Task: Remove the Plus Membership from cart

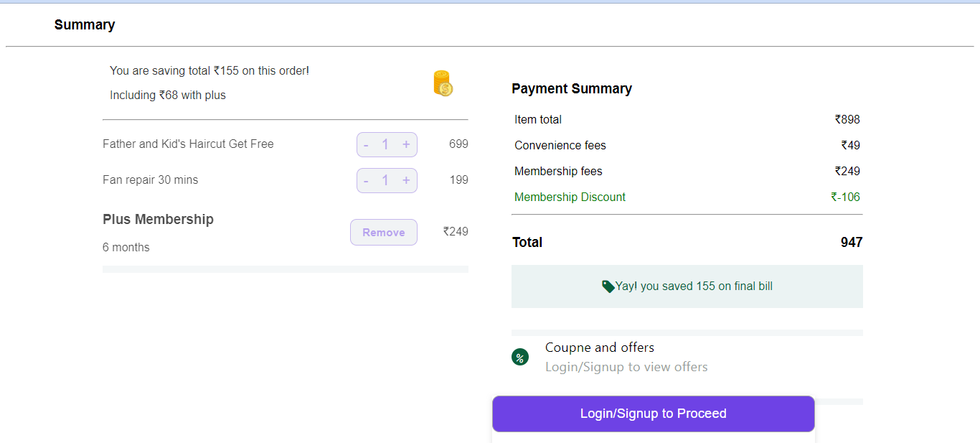Action: tap(384, 233)
